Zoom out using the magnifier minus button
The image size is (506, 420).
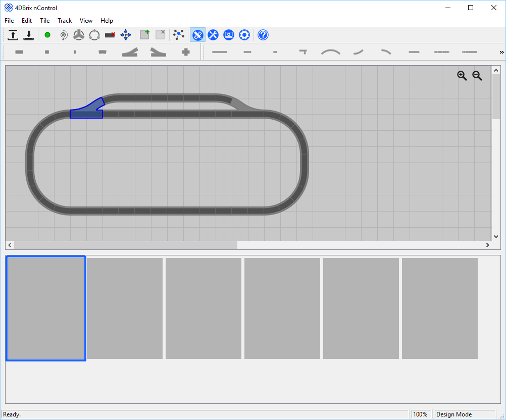tap(477, 76)
